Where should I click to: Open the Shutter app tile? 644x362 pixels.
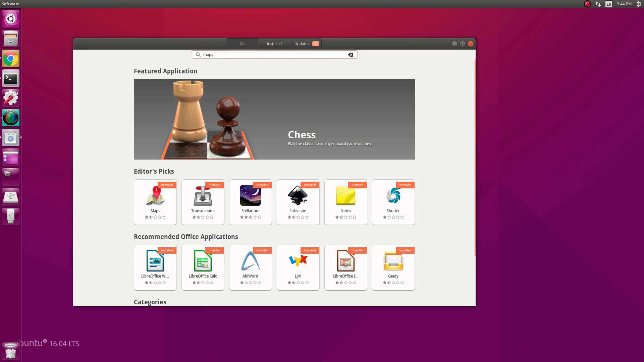click(x=393, y=202)
